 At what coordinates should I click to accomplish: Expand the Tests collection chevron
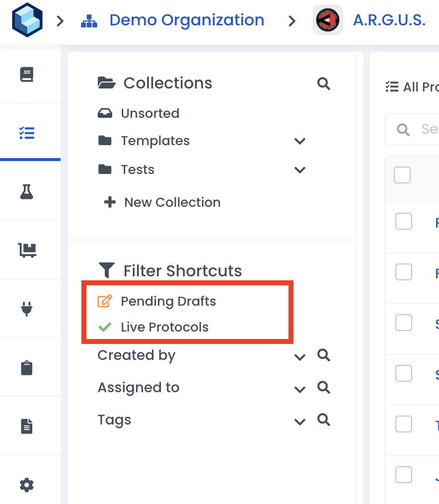point(299,170)
